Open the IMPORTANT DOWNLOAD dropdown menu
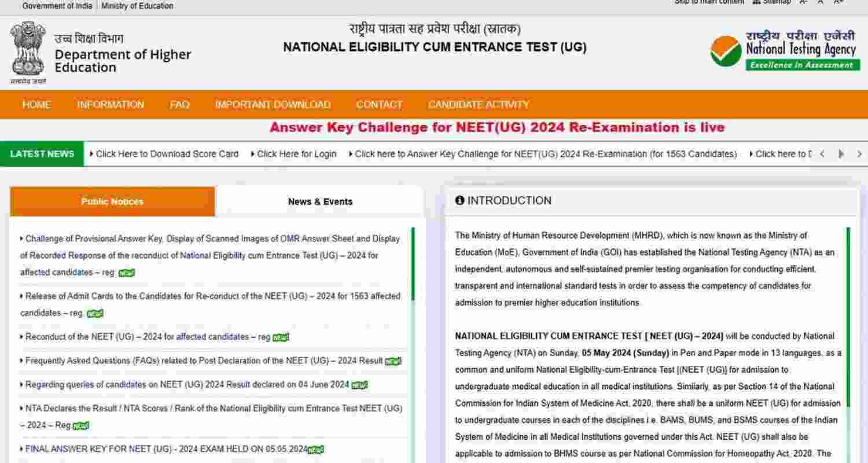868x463 pixels. [x=273, y=105]
